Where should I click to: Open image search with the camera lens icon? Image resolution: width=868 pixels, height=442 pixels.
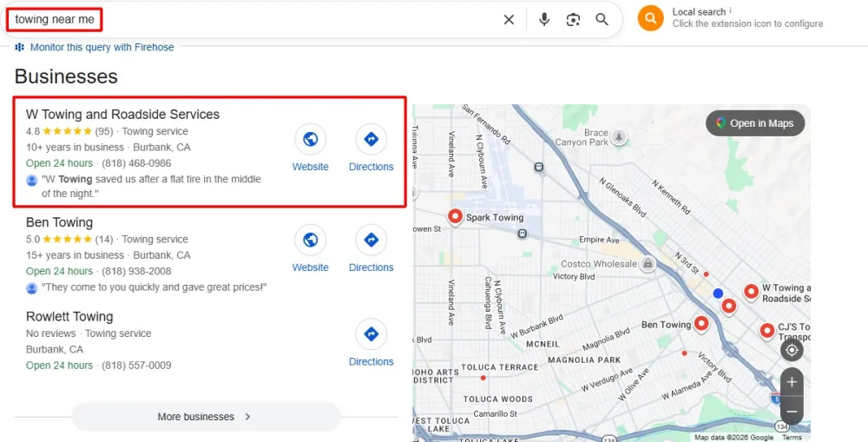pyautogui.click(x=573, y=20)
